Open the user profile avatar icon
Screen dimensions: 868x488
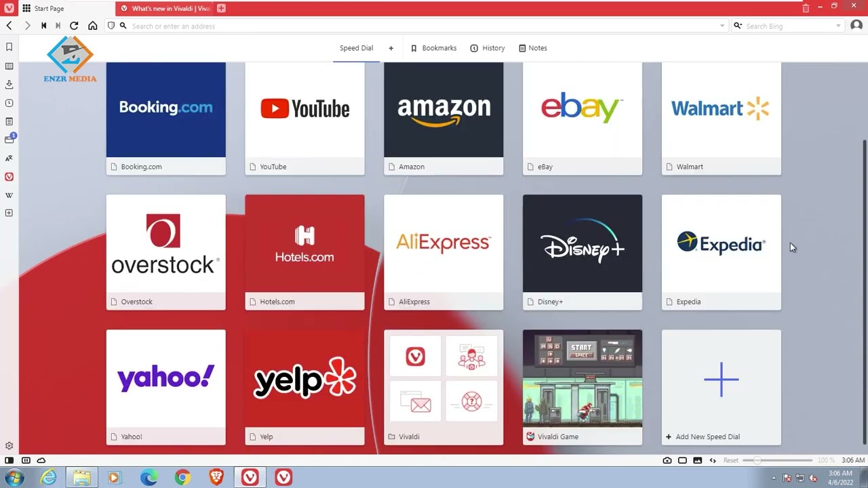[856, 26]
